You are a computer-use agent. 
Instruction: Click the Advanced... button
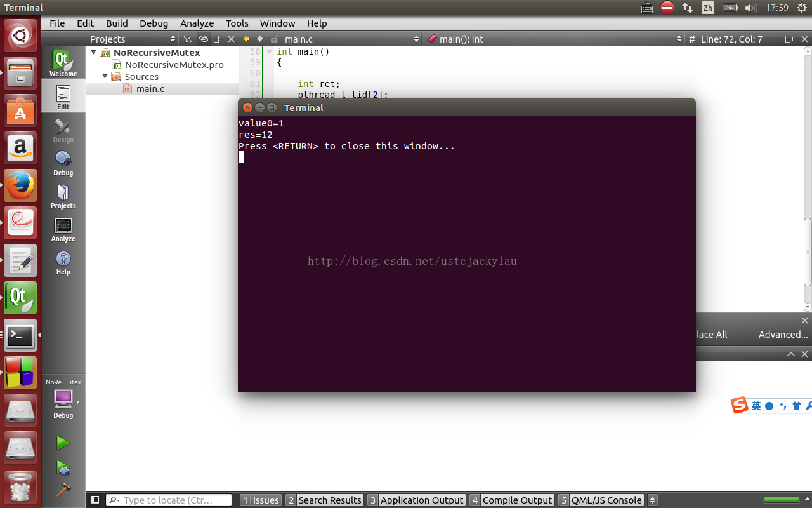point(783,335)
